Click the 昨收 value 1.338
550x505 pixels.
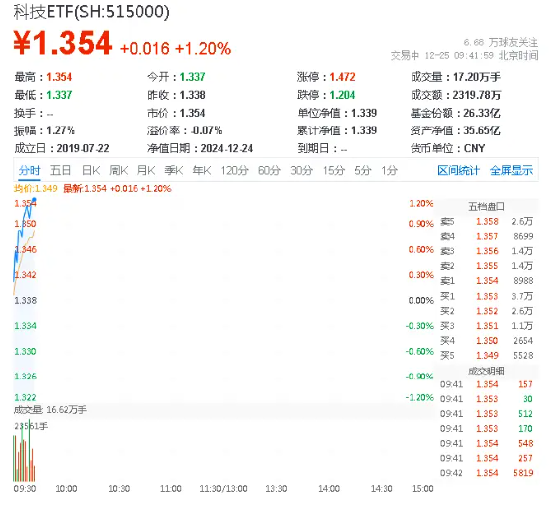pos(192,95)
